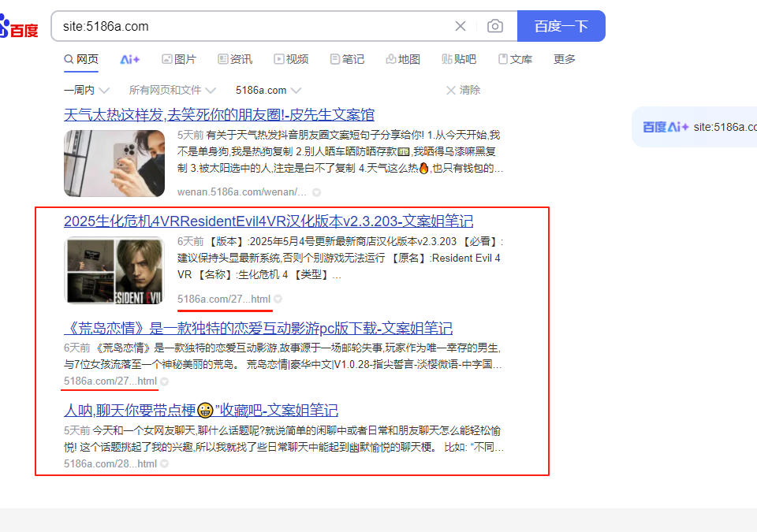The image size is (757, 532).
Task: Open the 5186a.com site filter dropdown
Action: 268,90
